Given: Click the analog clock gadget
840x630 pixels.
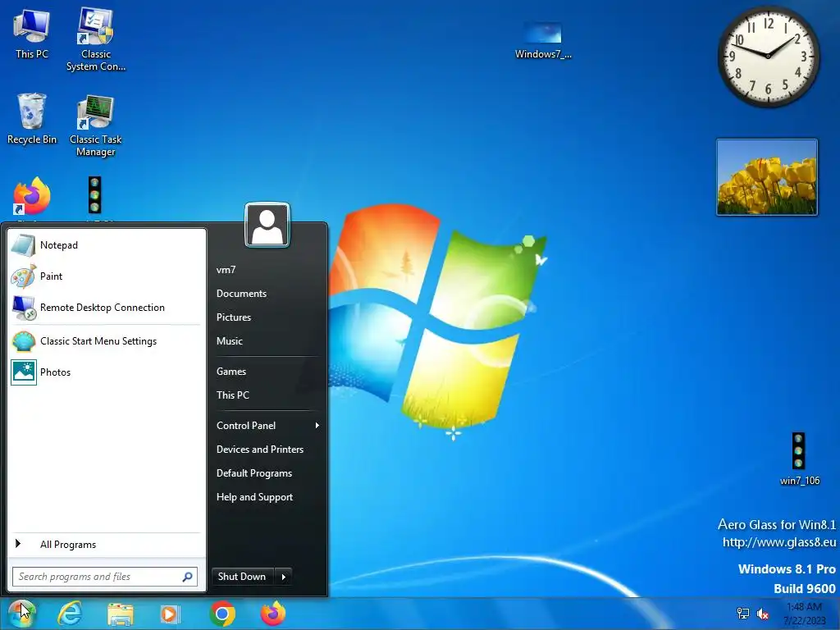Looking at the screenshot, I should pyautogui.click(x=768, y=56).
